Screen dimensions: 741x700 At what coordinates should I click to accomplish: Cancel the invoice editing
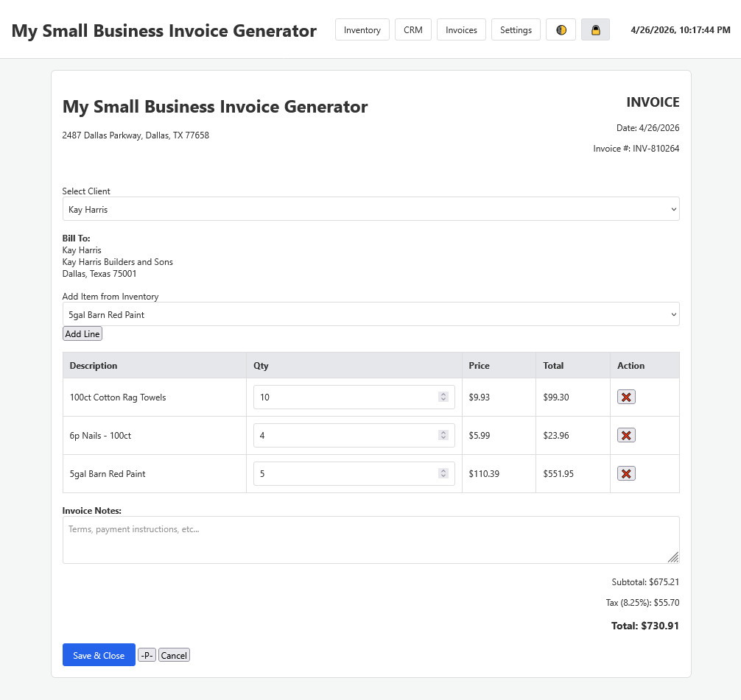[174, 654]
